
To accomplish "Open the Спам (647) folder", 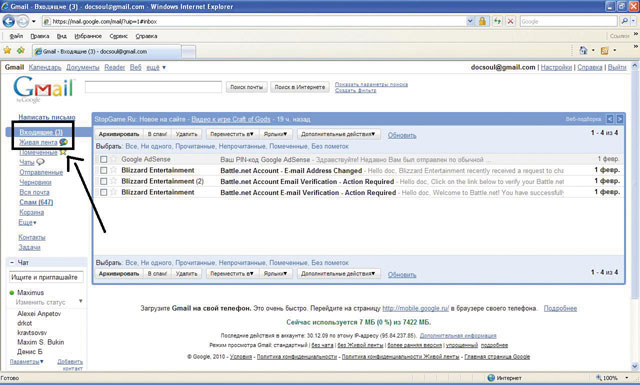I will 36,202.
